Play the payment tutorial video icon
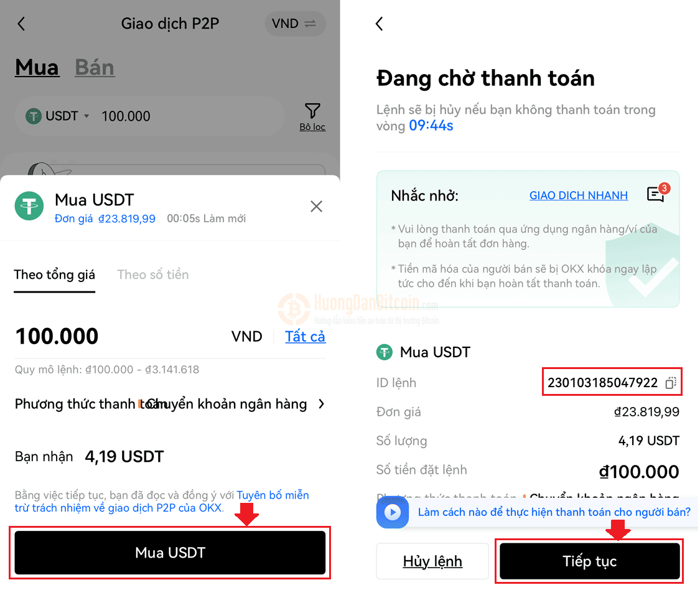The height and width of the screenshot is (590, 700). point(393,512)
